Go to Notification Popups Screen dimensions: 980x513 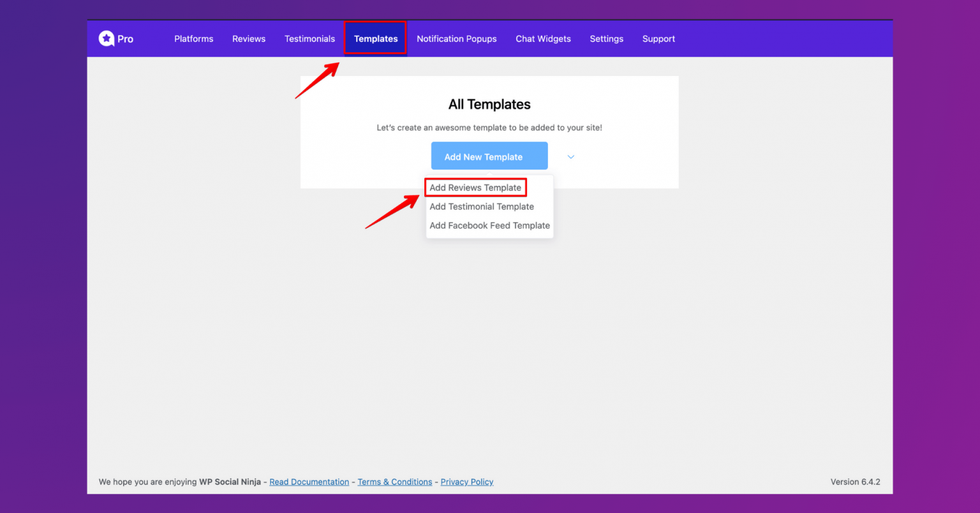pyautogui.click(x=456, y=38)
